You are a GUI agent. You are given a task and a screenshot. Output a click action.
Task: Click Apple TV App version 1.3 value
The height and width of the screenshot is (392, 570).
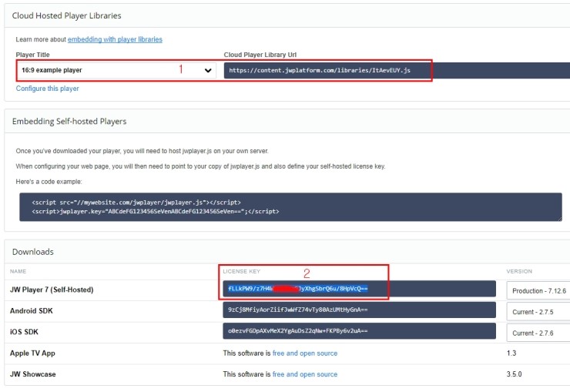(x=511, y=353)
